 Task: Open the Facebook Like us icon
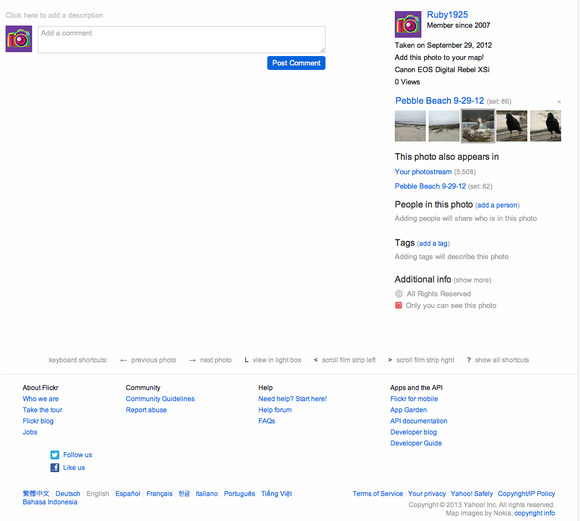click(x=55, y=468)
